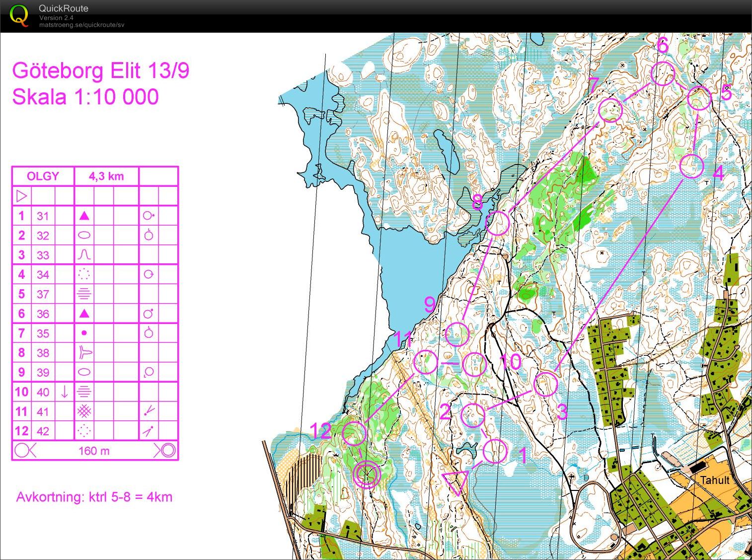
Task: Click the ellipse symbol in control row 9
Action: (84, 372)
